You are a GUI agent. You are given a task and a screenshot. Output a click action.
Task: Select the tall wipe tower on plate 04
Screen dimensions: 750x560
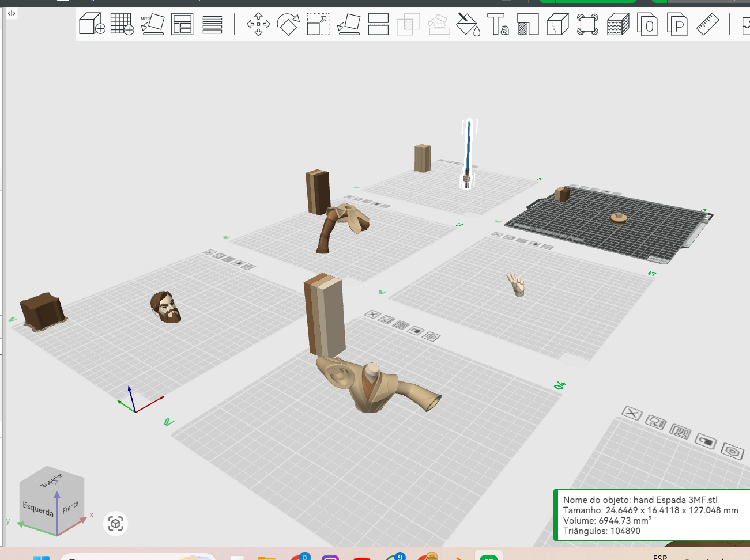[325, 315]
